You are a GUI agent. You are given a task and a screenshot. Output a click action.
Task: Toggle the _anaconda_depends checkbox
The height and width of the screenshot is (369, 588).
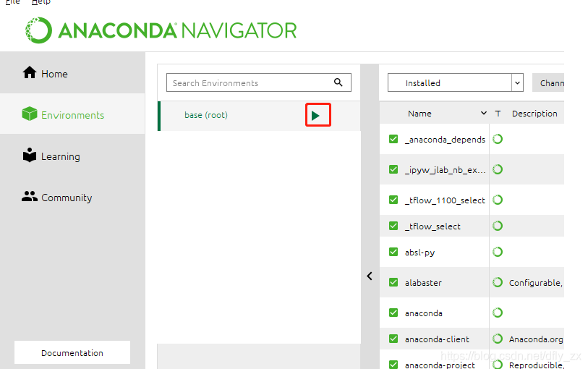click(393, 139)
